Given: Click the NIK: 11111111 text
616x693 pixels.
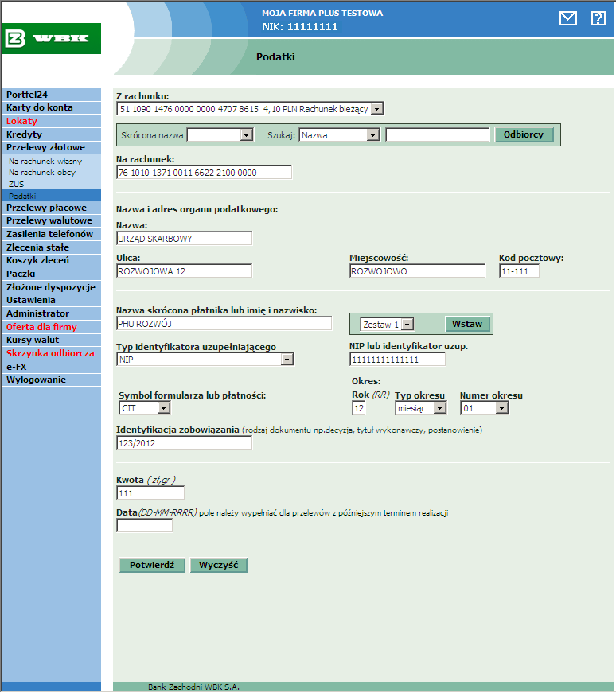Looking at the screenshot, I should [300, 27].
